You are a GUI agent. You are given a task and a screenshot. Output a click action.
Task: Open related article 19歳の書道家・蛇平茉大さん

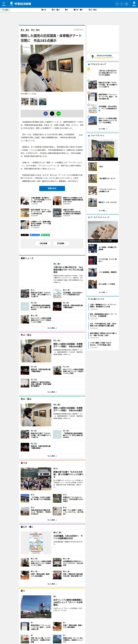36,201
